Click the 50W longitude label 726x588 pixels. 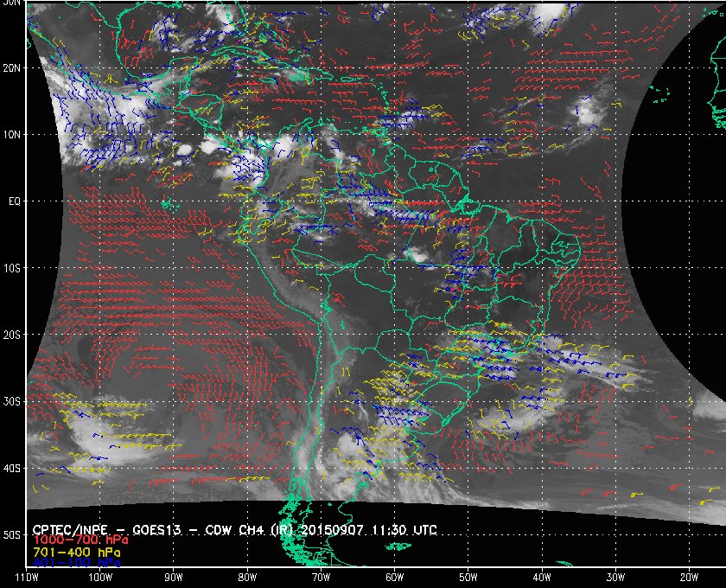468,578
